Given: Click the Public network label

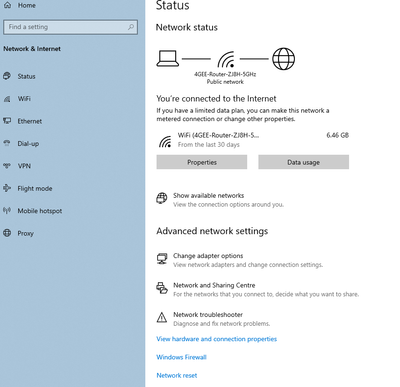Looking at the screenshot, I should click(x=225, y=82).
